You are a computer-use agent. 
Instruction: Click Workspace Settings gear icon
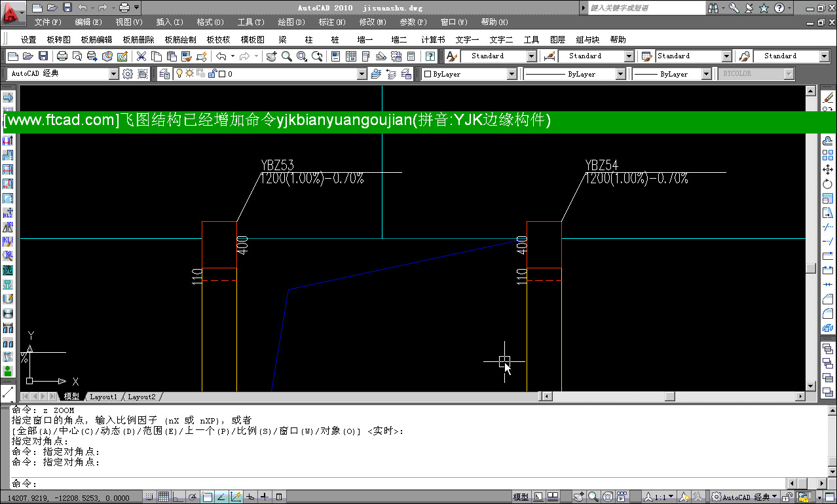[x=128, y=74]
